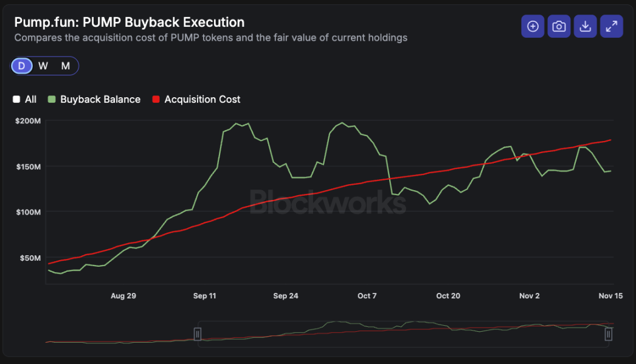Click the right range slider handle

point(608,334)
